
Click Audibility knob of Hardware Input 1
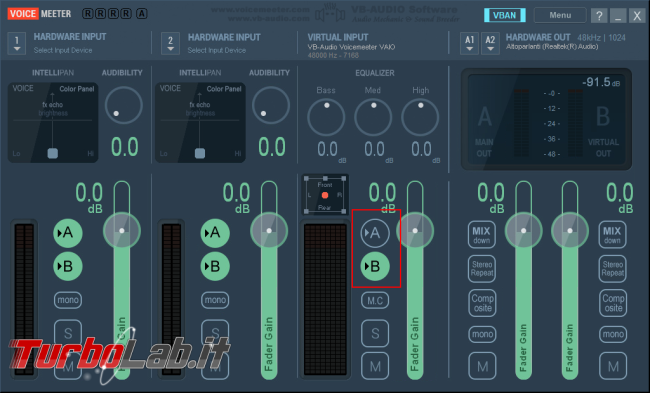124,105
